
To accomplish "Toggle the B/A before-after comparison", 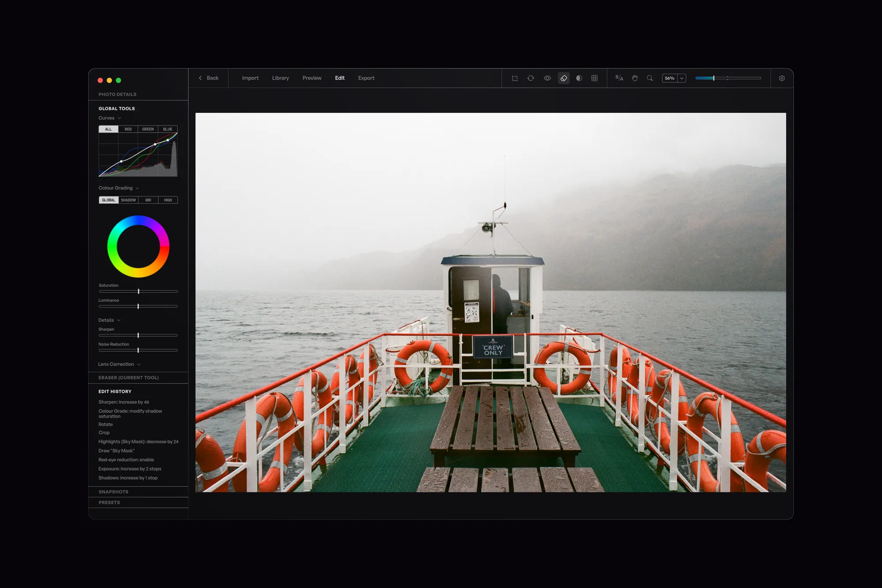I will point(619,78).
